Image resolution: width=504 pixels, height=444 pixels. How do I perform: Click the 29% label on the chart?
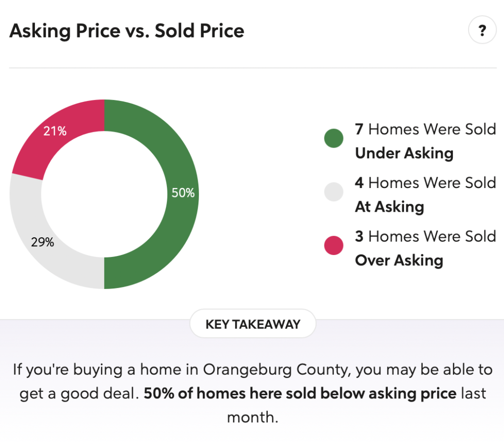click(x=42, y=242)
